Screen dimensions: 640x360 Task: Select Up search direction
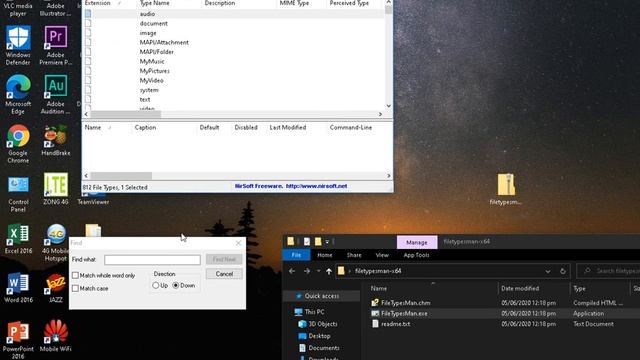pyautogui.click(x=156, y=285)
